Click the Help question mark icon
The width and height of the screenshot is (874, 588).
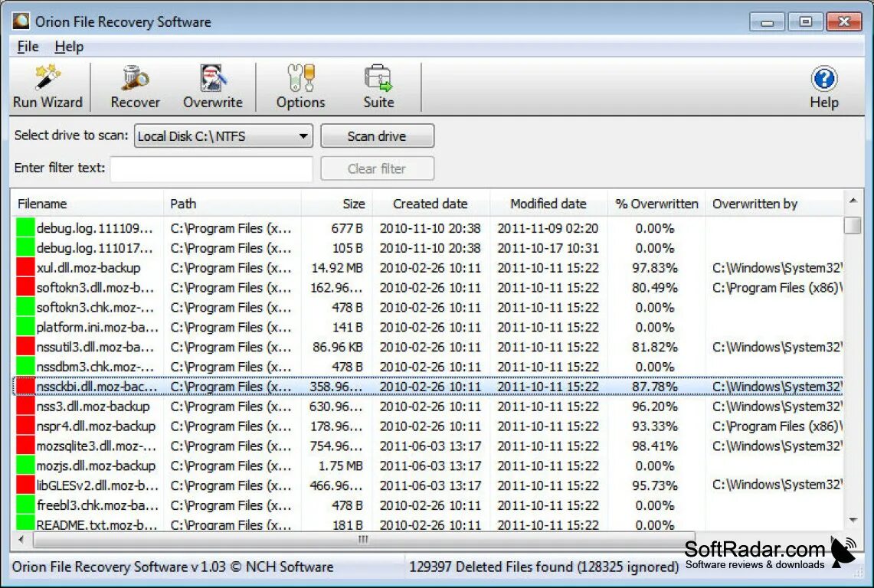point(824,79)
